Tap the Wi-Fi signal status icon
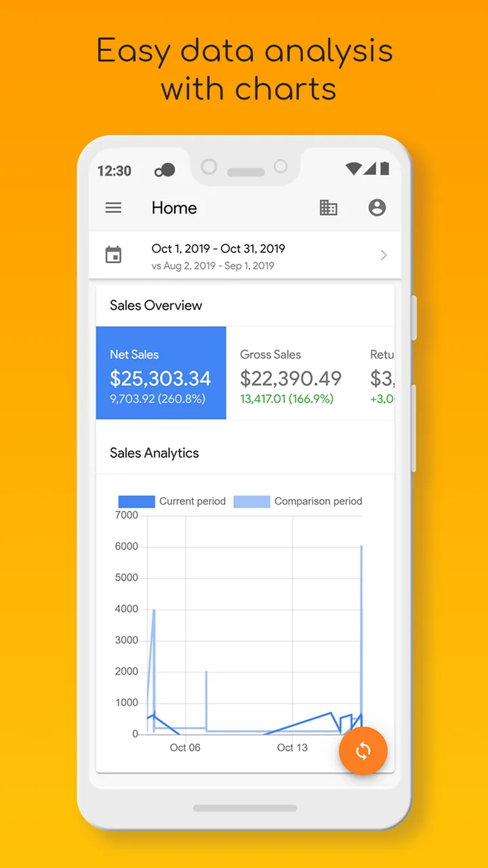 (353, 169)
